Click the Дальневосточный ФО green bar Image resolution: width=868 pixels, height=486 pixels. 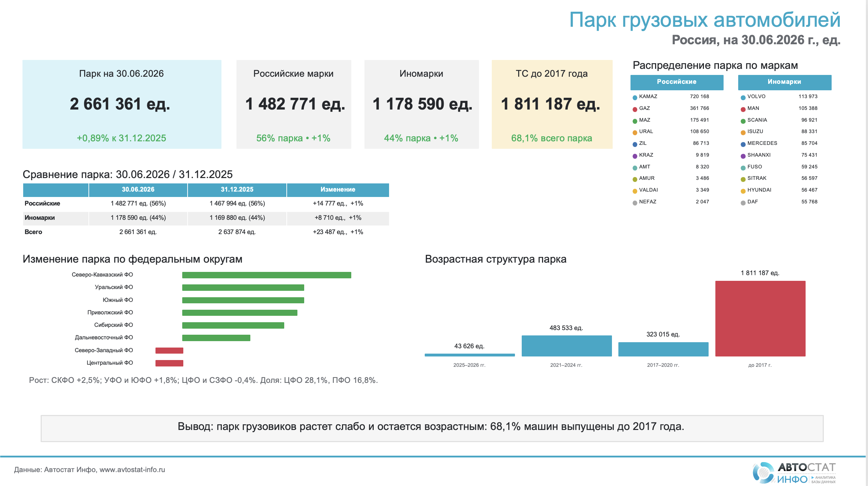tap(216, 338)
